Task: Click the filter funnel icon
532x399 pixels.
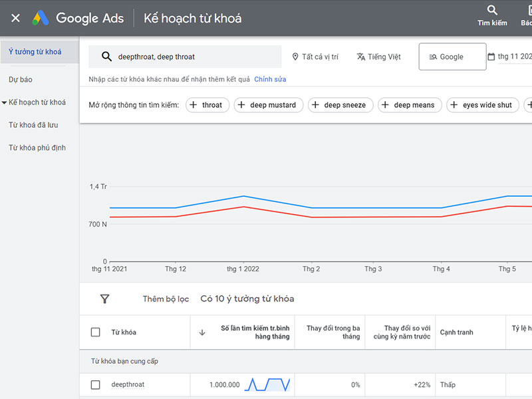Action: (104, 299)
